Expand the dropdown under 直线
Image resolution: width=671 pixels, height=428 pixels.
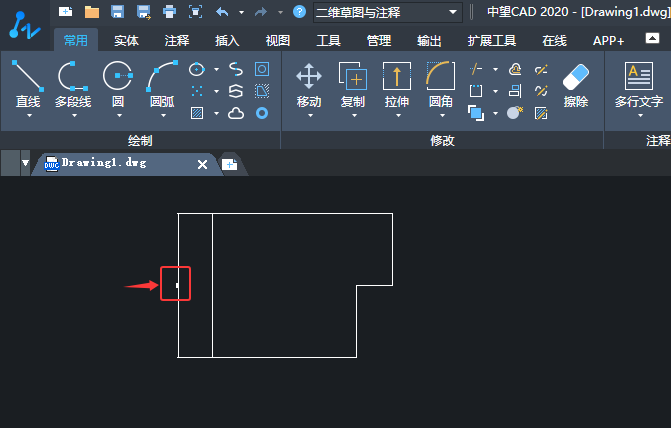[x=29, y=116]
